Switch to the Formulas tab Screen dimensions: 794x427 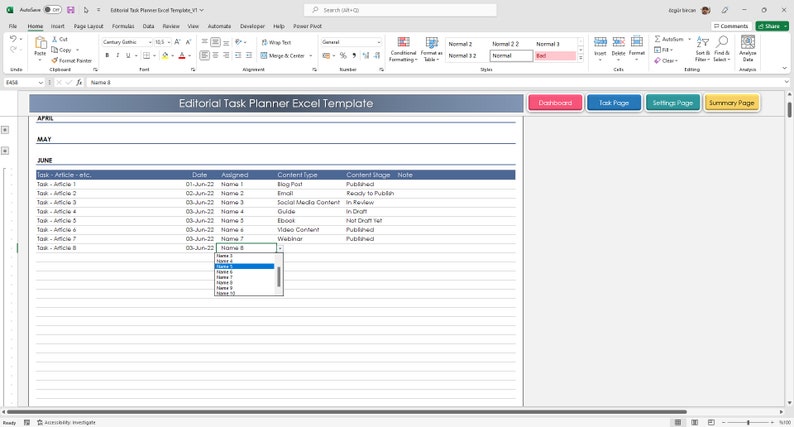click(123, 26)
